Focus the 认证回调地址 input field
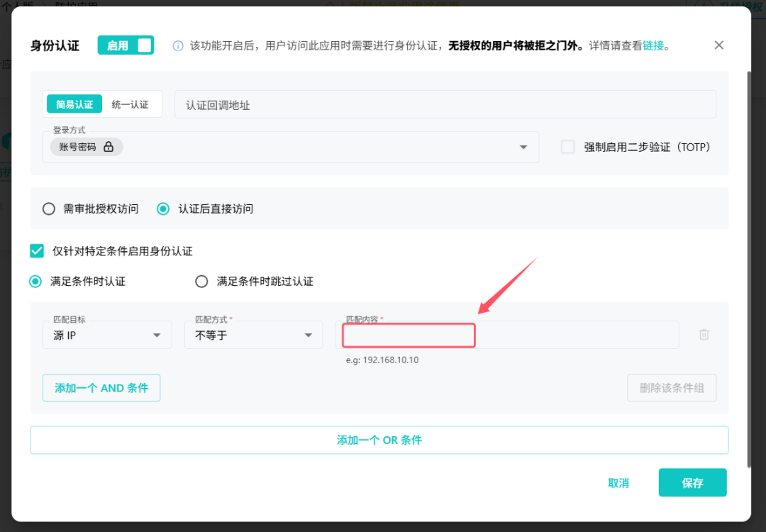This screenshot has width=766, height=532. [x=445, y=104]
